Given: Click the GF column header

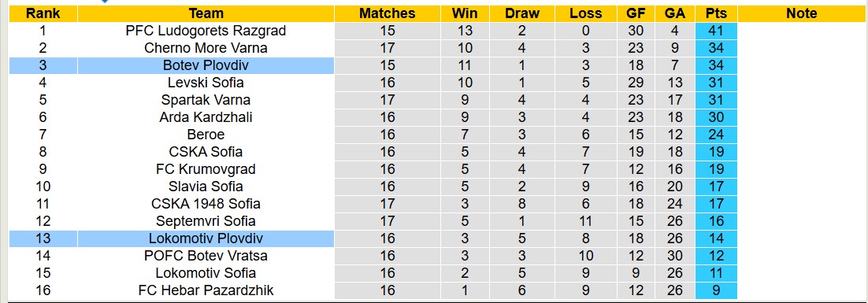Looking at the screenshot, I should click(x=636, y=13).
